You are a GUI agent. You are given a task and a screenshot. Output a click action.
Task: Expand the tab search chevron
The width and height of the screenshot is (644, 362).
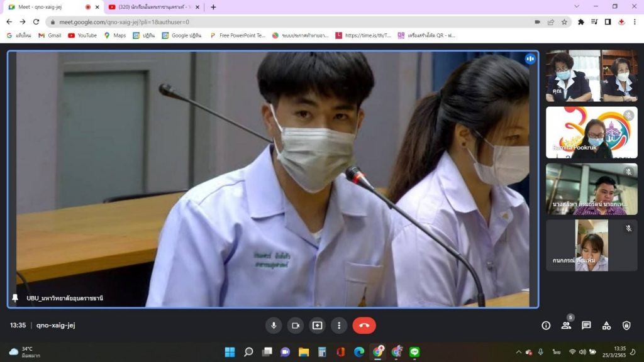577,6
